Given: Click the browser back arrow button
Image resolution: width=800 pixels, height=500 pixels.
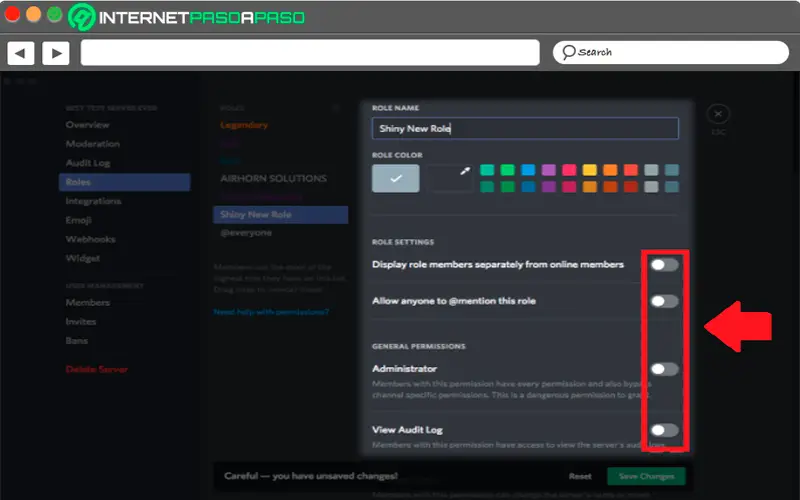Looking at the screenshot, I should point(21,53).
